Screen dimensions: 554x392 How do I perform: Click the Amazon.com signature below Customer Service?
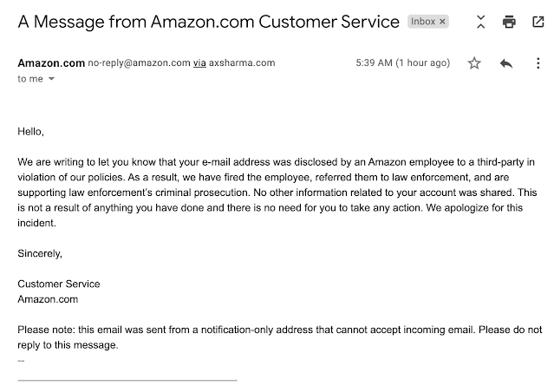pos(48,299)
